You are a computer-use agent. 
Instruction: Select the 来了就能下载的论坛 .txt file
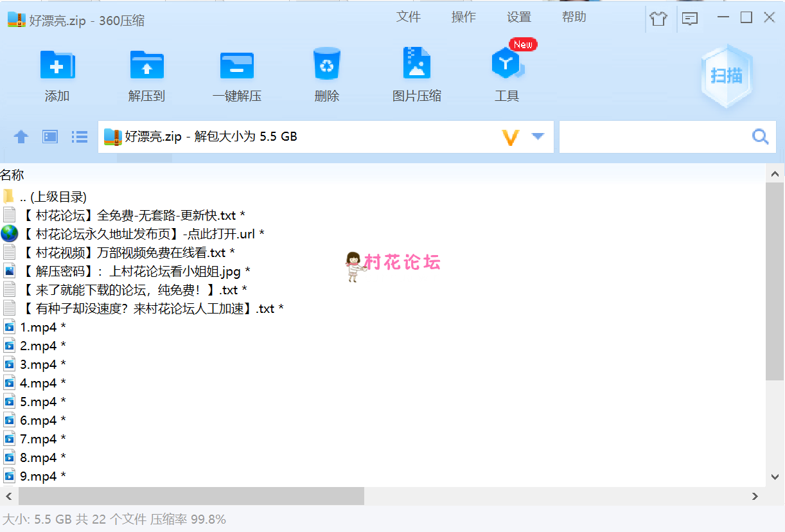coord(383,290)
